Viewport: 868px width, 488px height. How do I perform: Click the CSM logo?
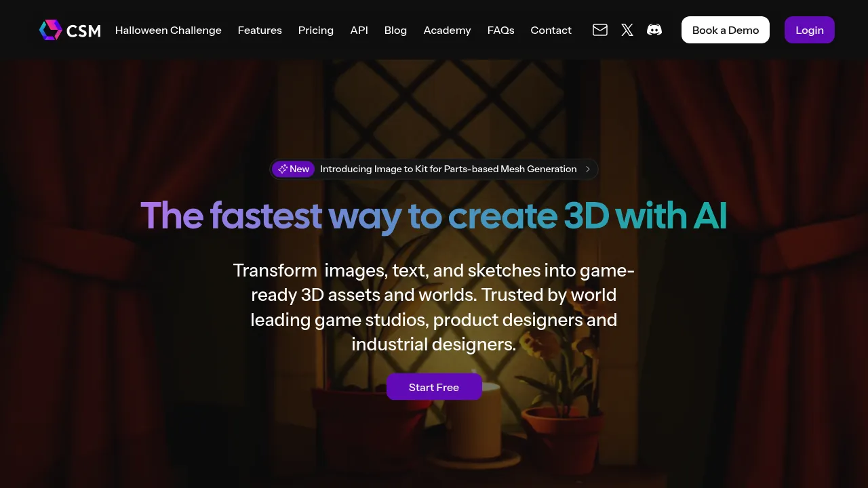point(70,30)
